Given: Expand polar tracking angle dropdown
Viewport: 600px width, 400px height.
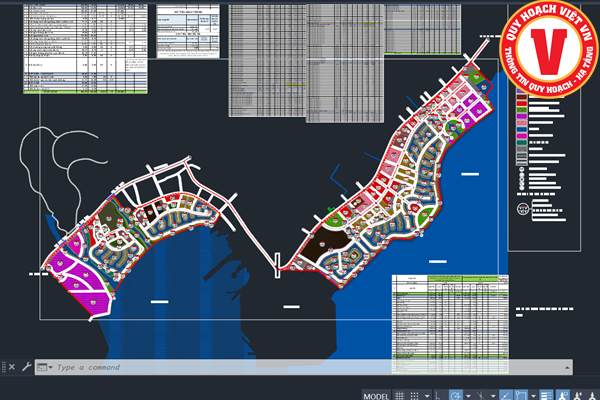Looking at the screenshot, I should [x=468, y=395].
